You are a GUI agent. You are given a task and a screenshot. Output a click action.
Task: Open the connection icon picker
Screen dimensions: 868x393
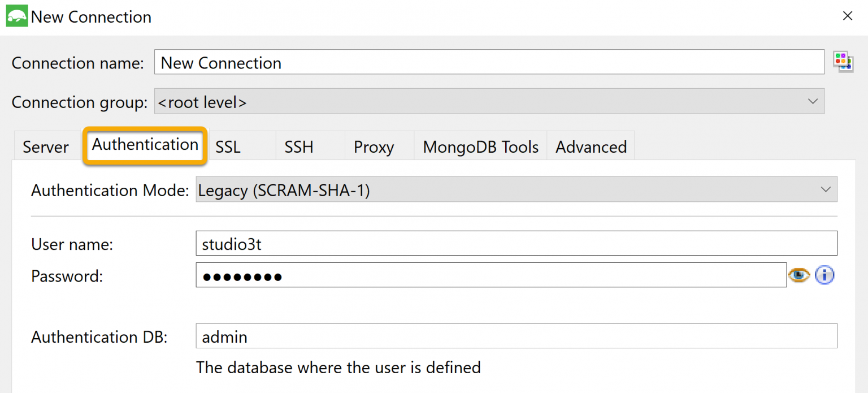tap(843, 61)
